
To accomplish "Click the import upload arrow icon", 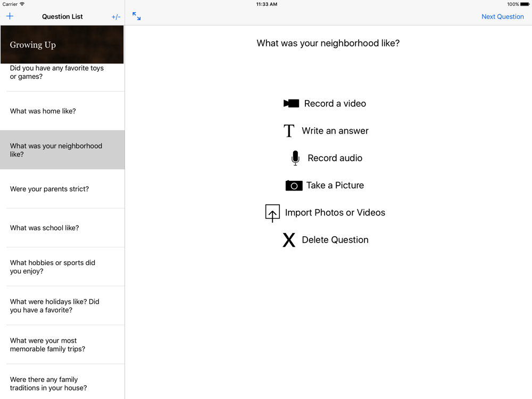I will (272, 213).
